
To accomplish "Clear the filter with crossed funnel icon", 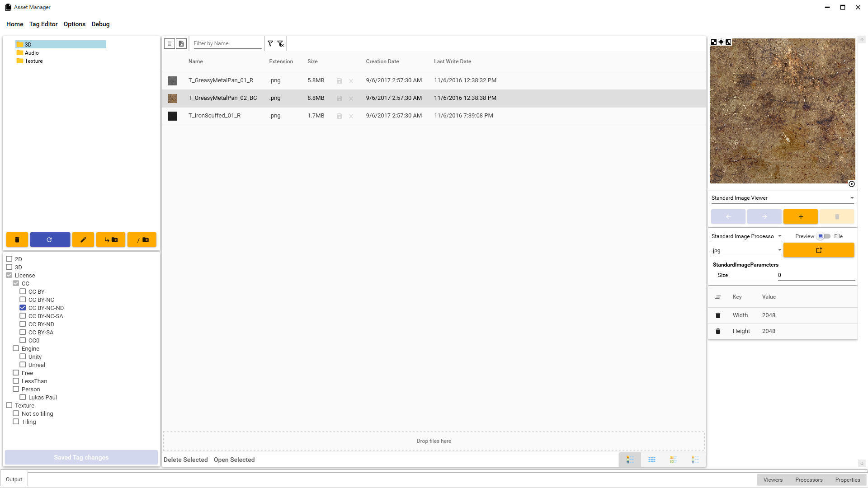I will (x=281, y=43).
